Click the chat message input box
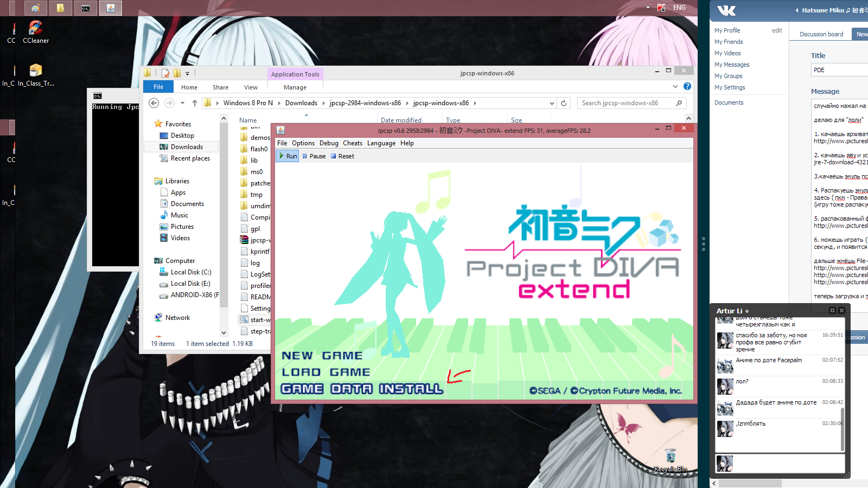Image resolution: width=868 pixels, height=488 pixels. click(789, 464)
